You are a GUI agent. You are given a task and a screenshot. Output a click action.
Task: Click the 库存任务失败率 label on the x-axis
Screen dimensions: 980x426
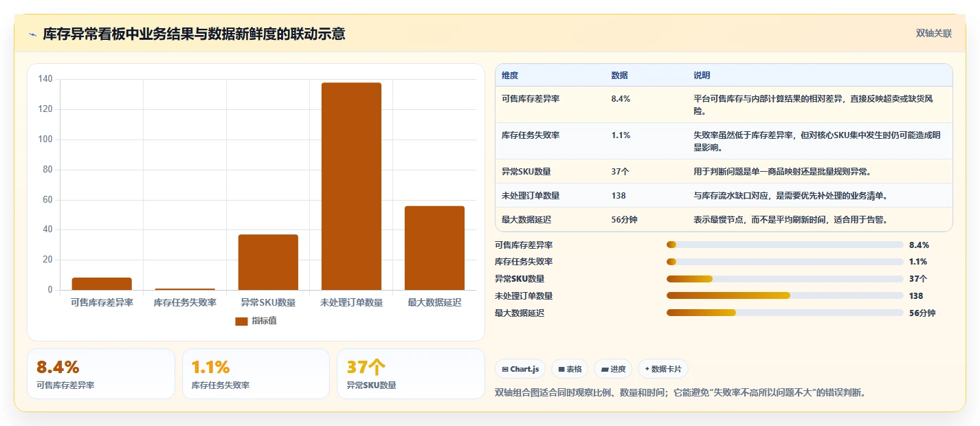tap(185, 302)
